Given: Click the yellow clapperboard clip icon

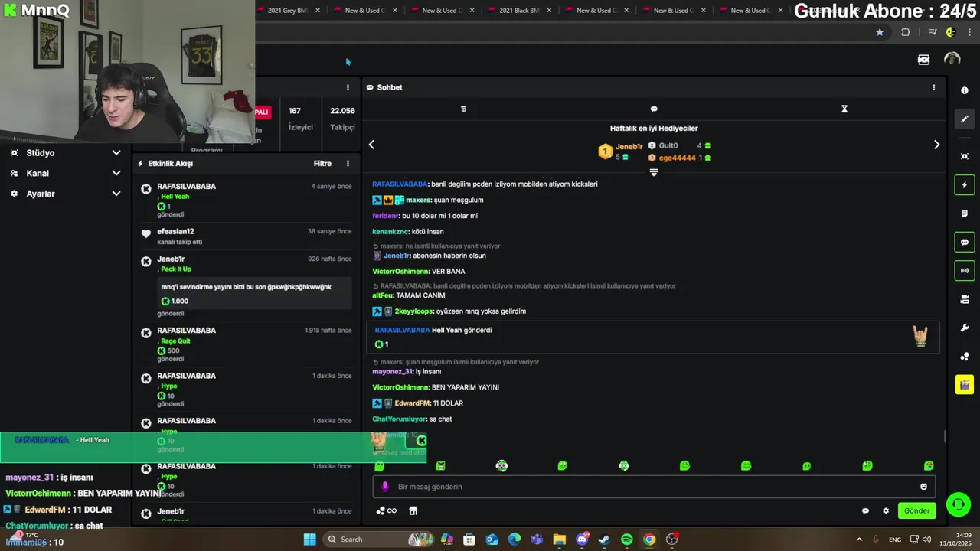Looking at the screenshot, I should (x=964, y=385).
